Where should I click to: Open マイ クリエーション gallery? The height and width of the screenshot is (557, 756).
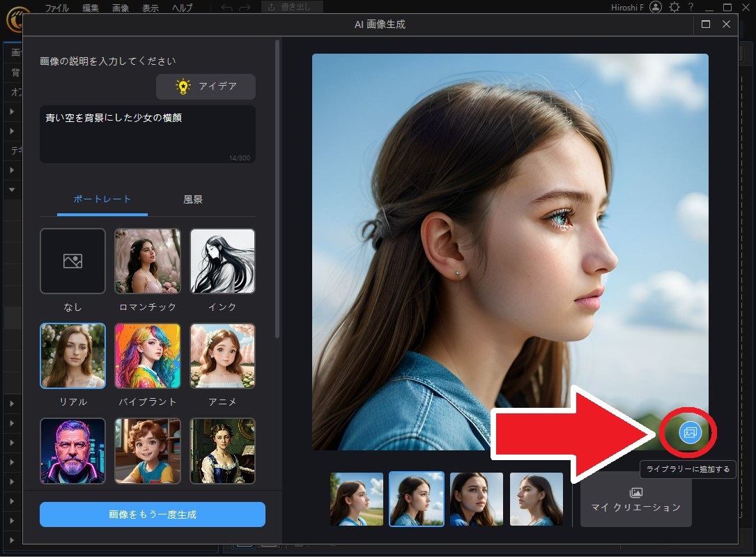(636, 500)
